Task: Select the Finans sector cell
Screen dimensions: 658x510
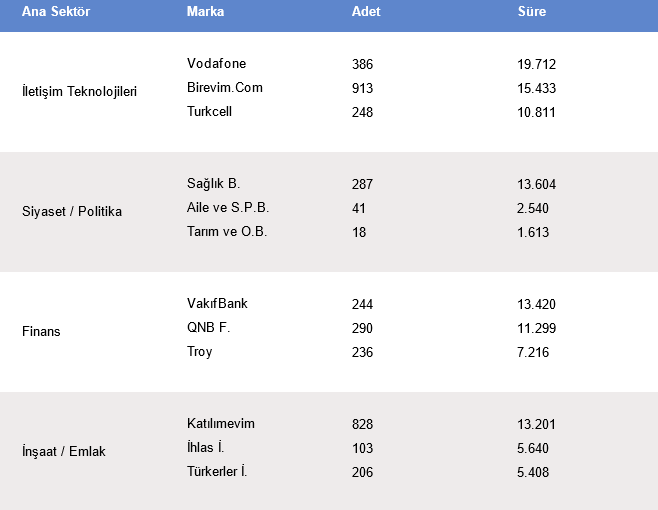Action: (41, 332)
